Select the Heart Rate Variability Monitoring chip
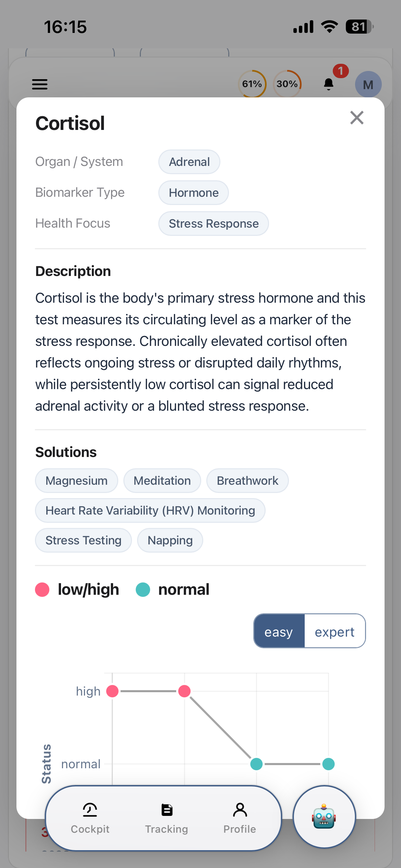This screenshot has width=401, height=868. point(150,510)
